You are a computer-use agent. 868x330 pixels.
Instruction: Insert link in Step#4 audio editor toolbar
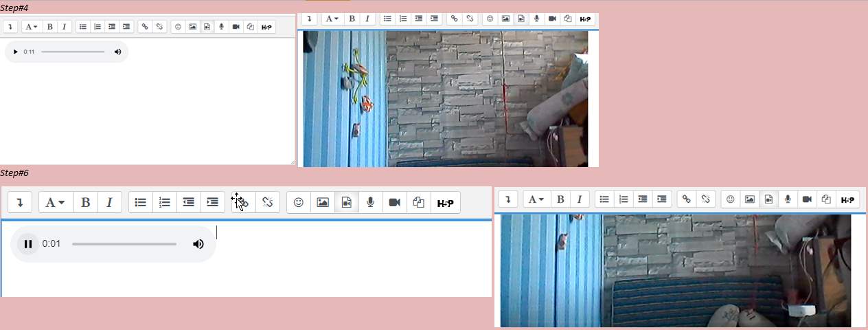click(x=144, y=27)
